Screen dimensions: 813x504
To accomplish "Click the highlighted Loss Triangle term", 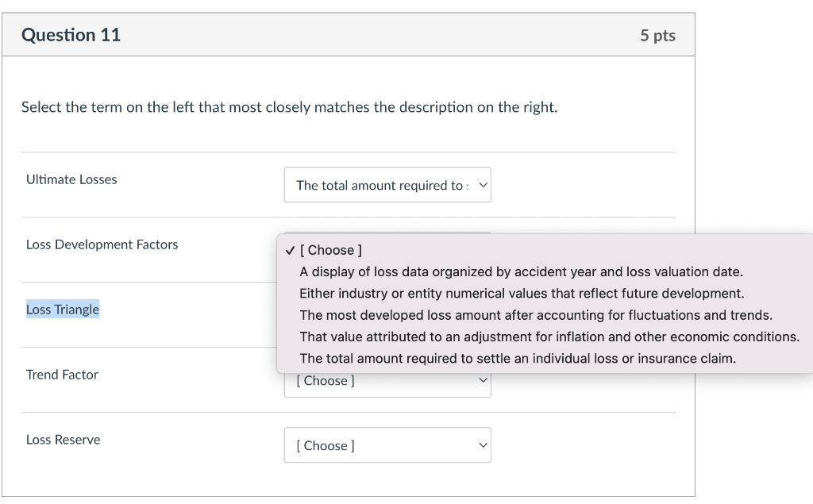I will pyautogui.click(x=63, y=310).
